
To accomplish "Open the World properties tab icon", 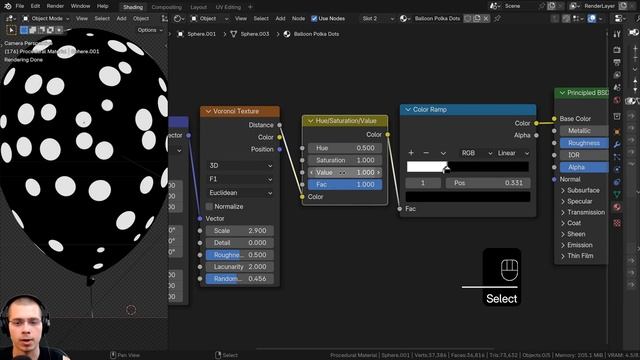I will [x=617, y=100].
